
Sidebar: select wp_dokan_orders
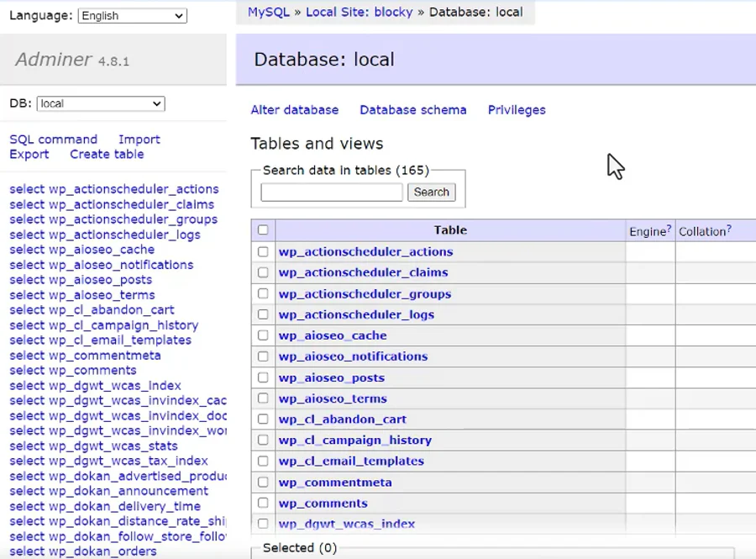coord(83,551)
